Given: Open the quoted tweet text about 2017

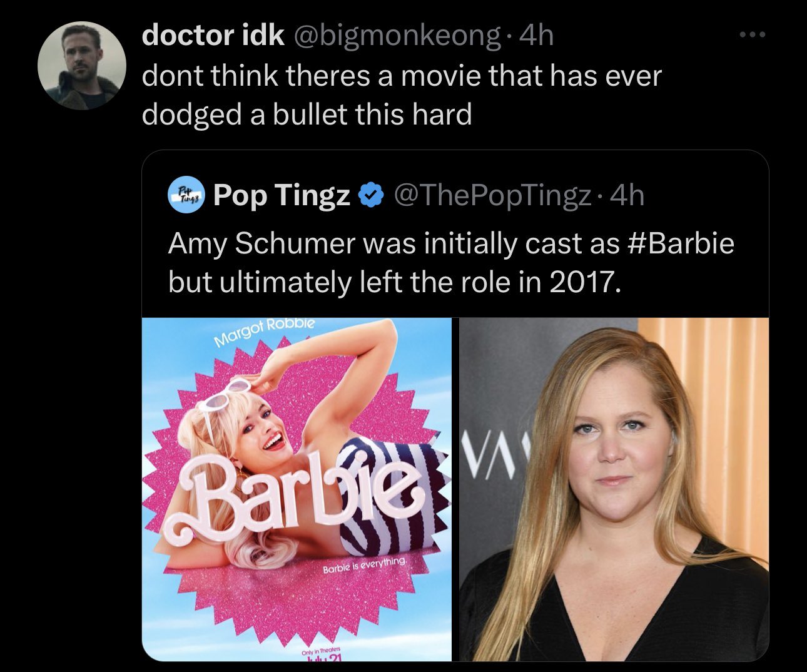Looking at the screenshot, I should coord(451,263).
